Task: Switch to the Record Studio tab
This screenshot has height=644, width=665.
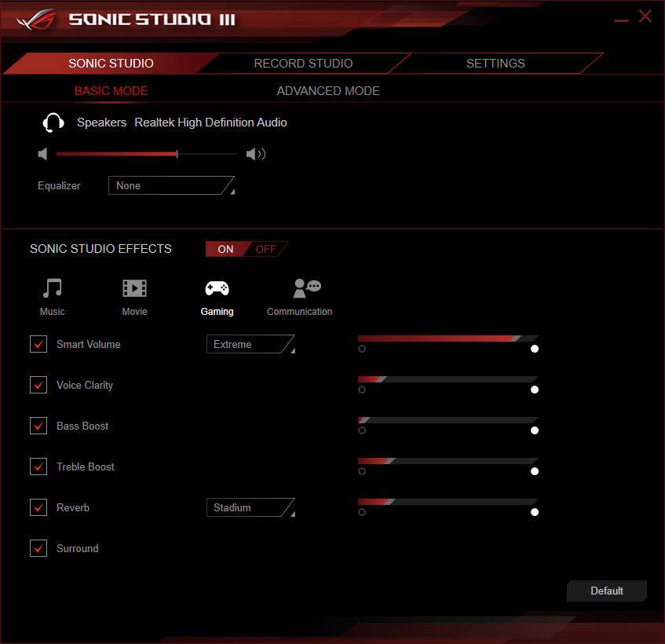Action: pyautogui.click(x=303, y=63)
